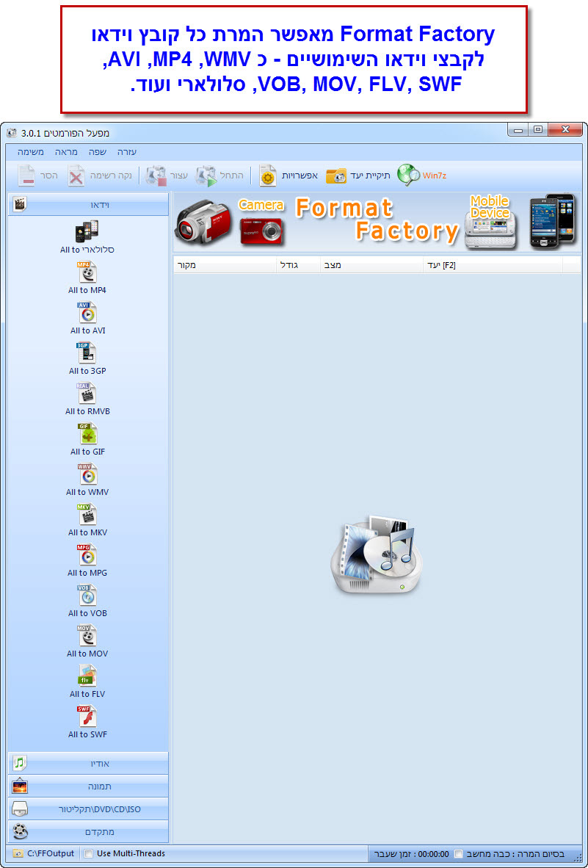Select the All to RMVB converter icon
Image resolution: width=588 pixels, height=868 pixels.
click(87, 393)
